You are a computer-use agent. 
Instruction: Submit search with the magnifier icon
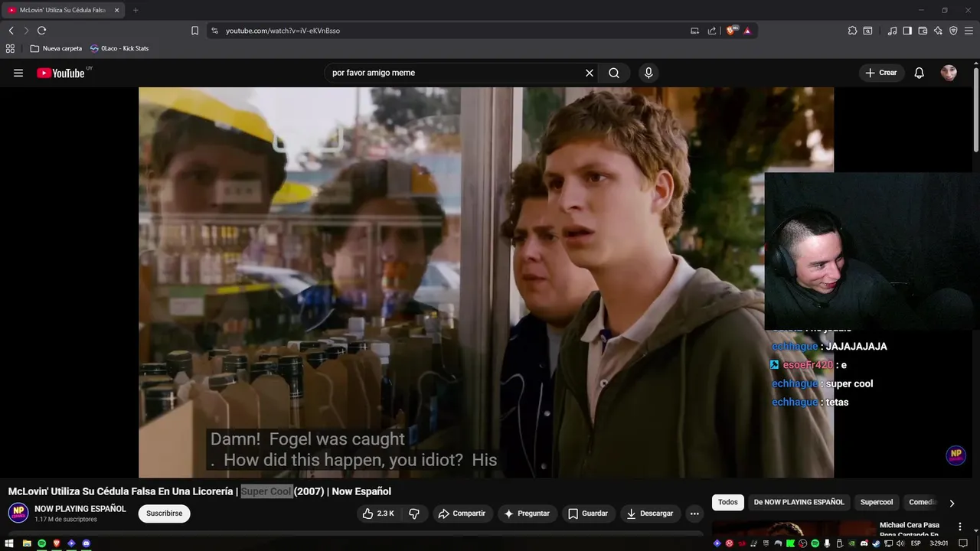coord(614,73)
